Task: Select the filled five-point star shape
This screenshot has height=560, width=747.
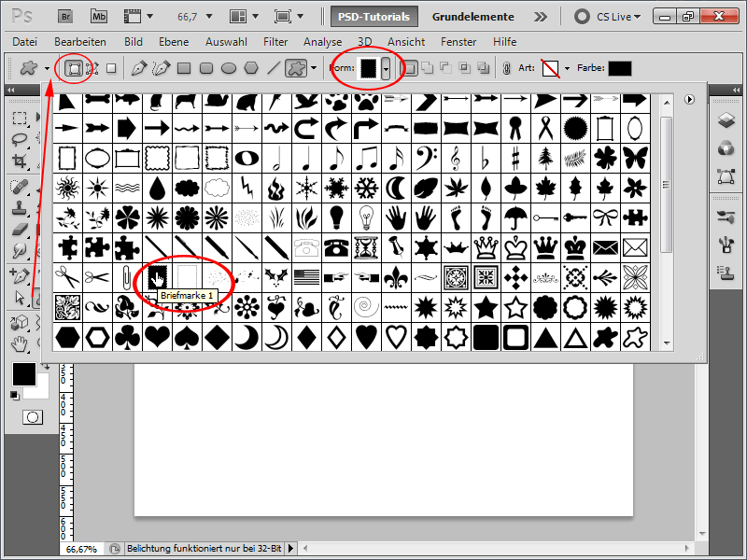Action: (486, 308)
